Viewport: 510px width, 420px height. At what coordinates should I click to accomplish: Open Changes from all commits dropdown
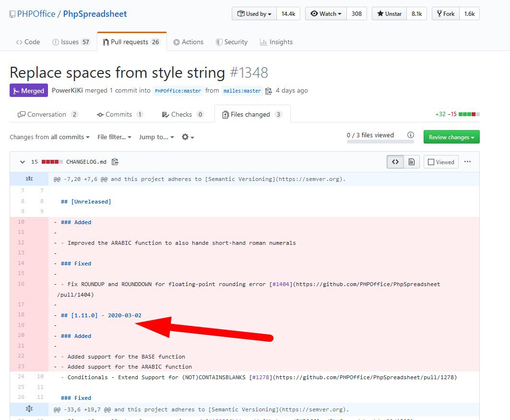[x=49, y=137]
